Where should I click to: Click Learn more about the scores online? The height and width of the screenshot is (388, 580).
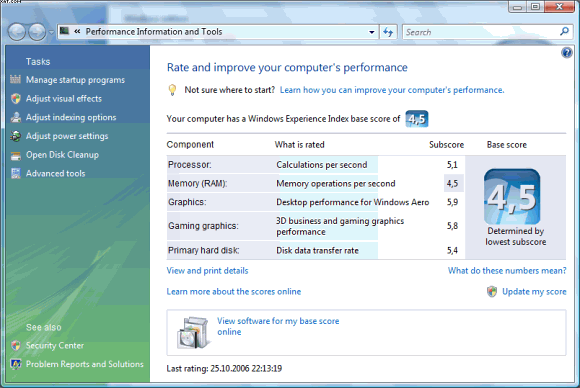pos(234,292)
